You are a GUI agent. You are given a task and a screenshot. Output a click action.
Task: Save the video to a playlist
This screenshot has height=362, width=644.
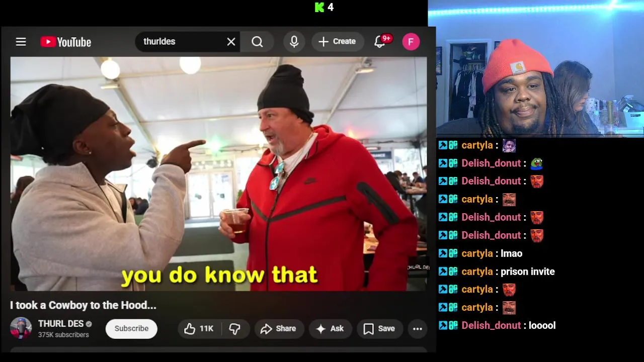[x=379, y=329]
